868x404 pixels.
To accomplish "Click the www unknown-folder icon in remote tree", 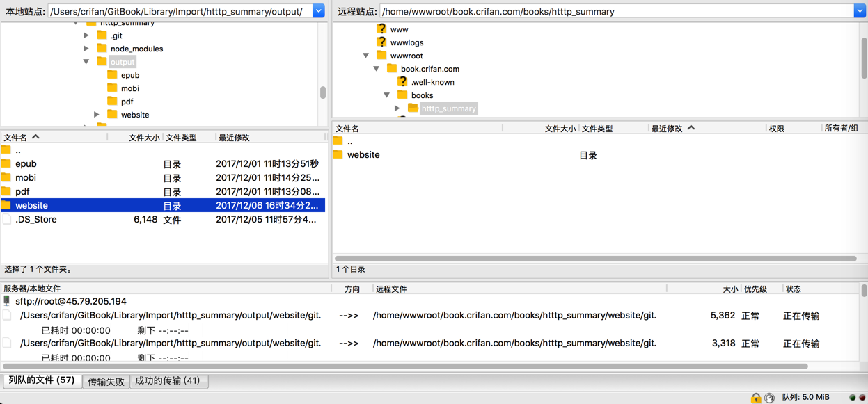I will tap(381, 29).
